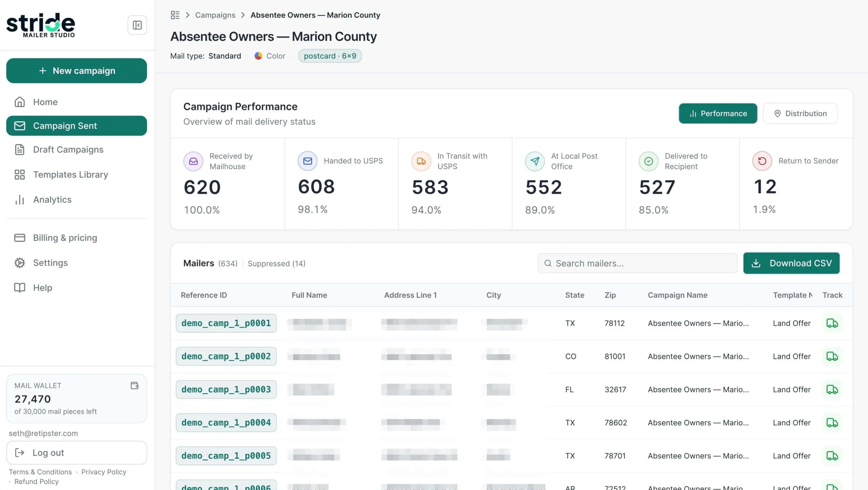Click tracking truck icon for demo_camp_1_p0004
The height and width of the screenshot is (490, 868).
(x=832, y=423)
